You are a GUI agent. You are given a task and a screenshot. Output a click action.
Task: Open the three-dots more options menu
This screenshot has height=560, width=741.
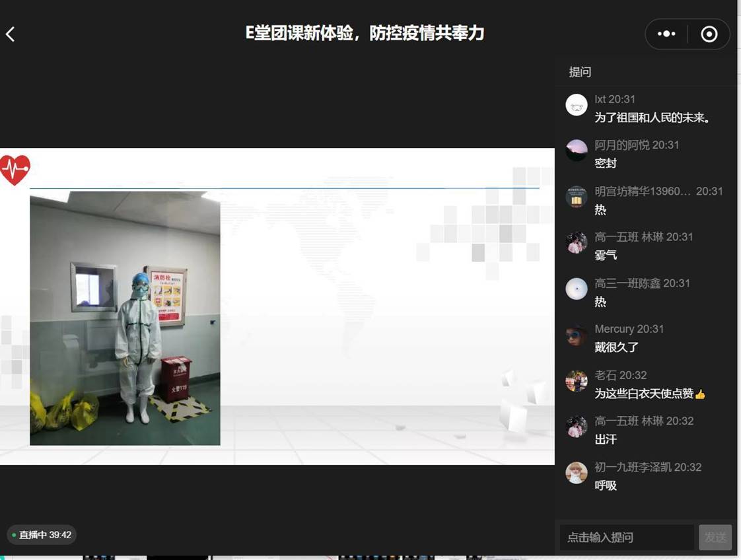pyautogui.click(x=666, y=34)
